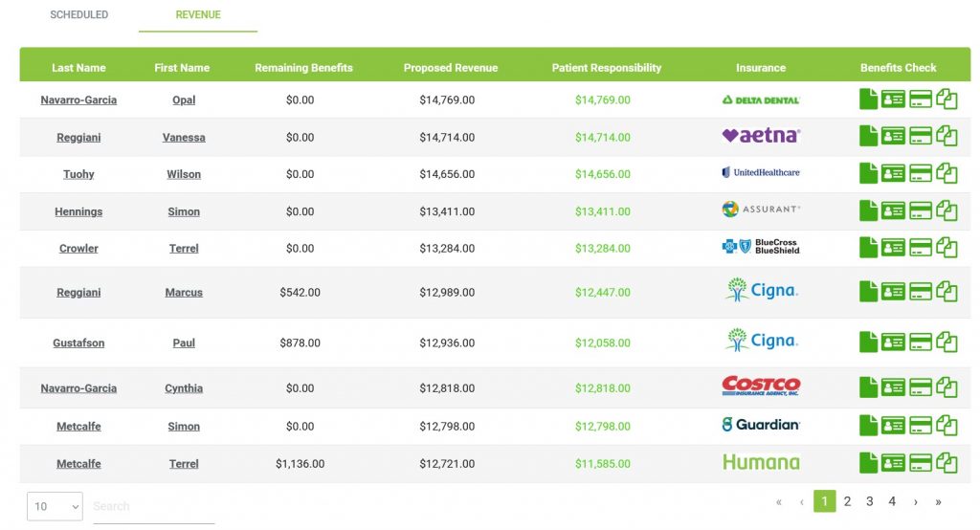Click copy documents icon for Simon Hennings
This screenshot has height=530, width=980.
tap(947, 210)
